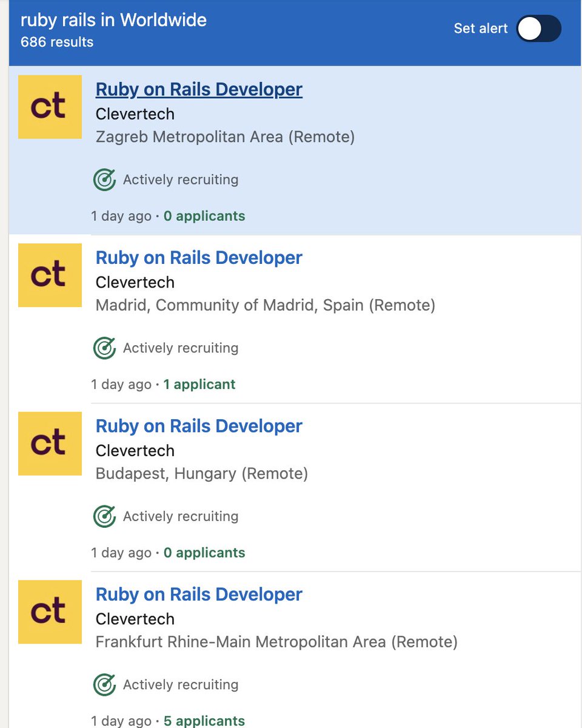Click '0 applicants' in Budapest listing
The width and height of the screenshot is (582, 728).
[204, 553]
